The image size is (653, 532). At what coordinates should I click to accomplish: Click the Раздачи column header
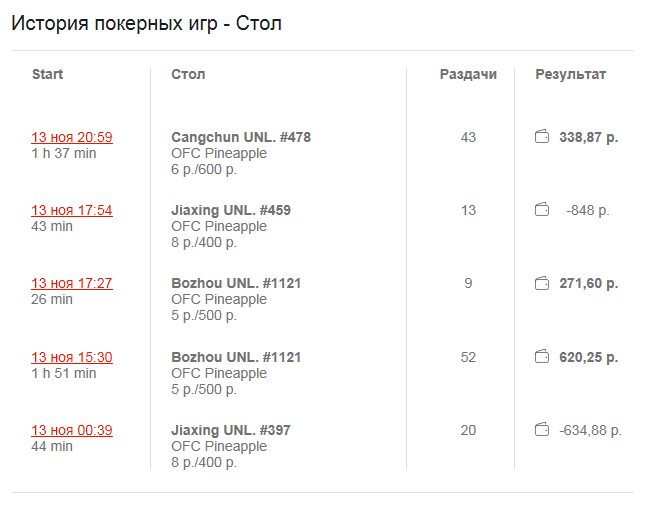tap(468, 74)
